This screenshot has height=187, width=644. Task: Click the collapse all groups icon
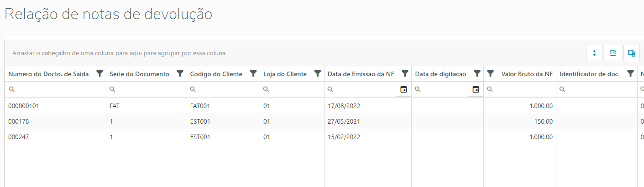point(594,53)
